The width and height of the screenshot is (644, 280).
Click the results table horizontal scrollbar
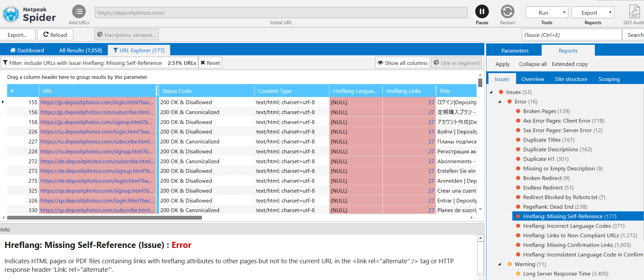pyautogui.click(x=104, y=218)
